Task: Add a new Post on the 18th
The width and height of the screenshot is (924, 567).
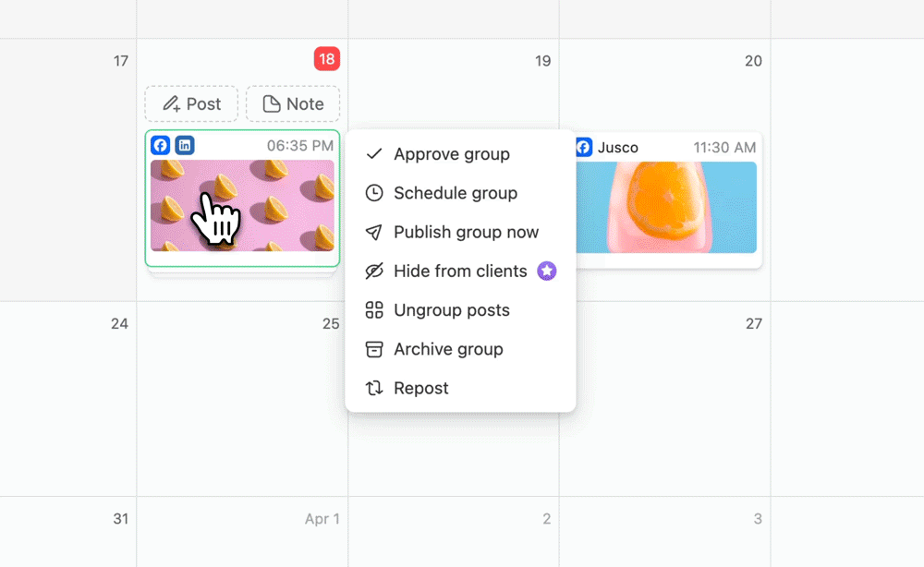Action: click(191, 103)
